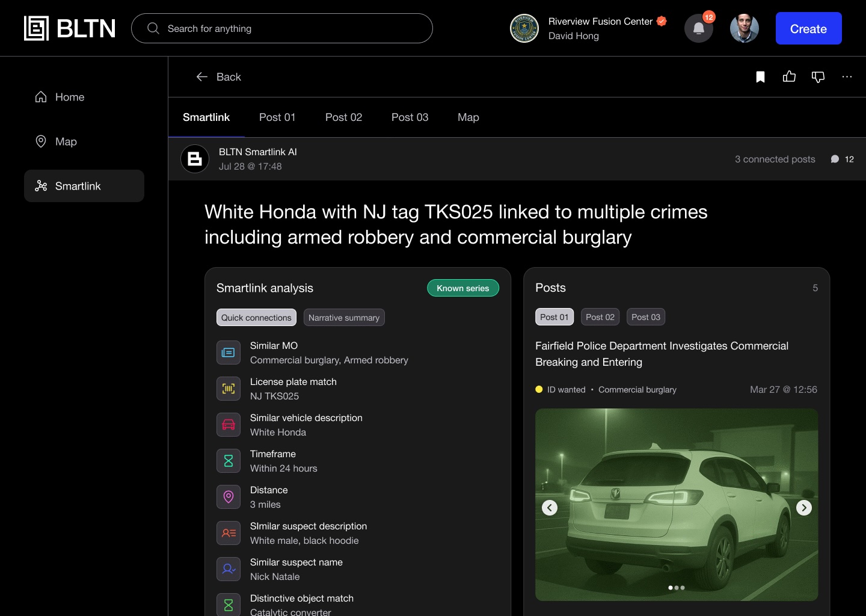Click the thumbs up icon
Screen dimensions: 866x616
tap(789, 77)
